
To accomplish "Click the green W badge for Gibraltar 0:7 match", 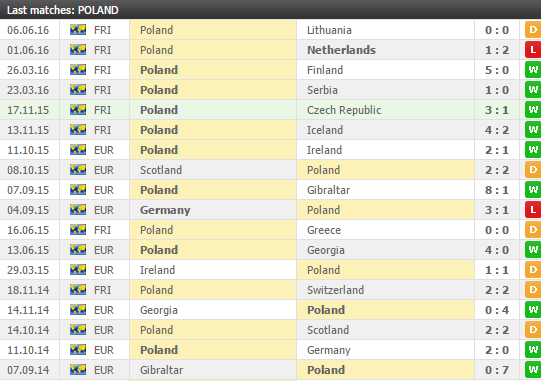I will tap(533, 370).
